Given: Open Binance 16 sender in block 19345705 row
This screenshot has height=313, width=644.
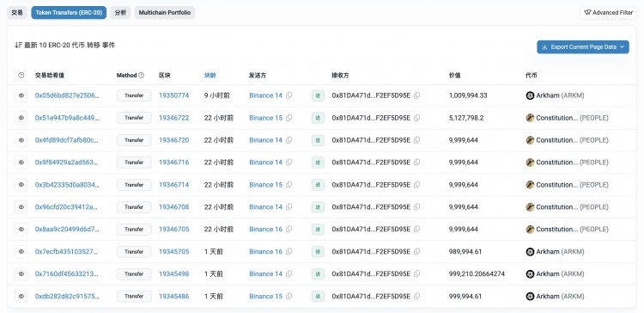Looking at the screenshot, I should [265, 252].
